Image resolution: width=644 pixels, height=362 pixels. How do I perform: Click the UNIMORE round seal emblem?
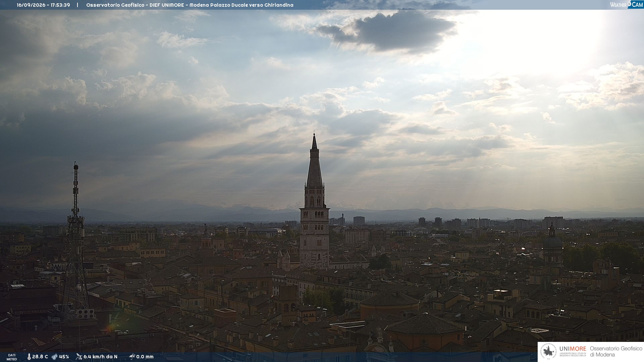[548, 352]
